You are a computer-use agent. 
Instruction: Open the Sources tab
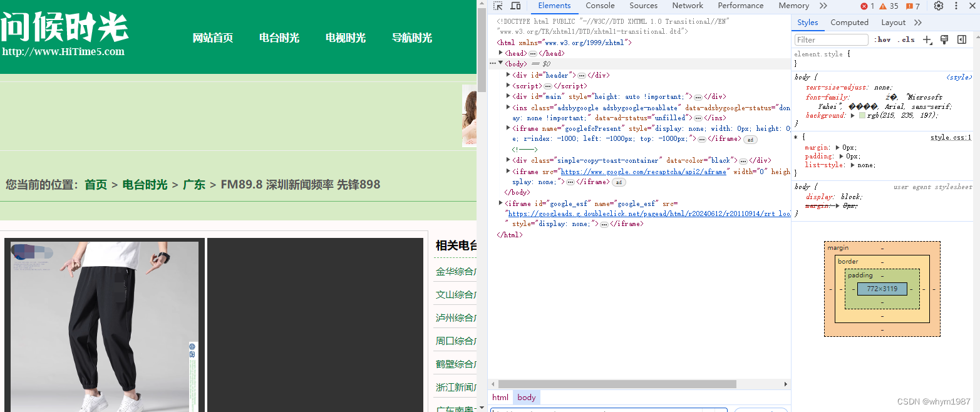(643, 6)
